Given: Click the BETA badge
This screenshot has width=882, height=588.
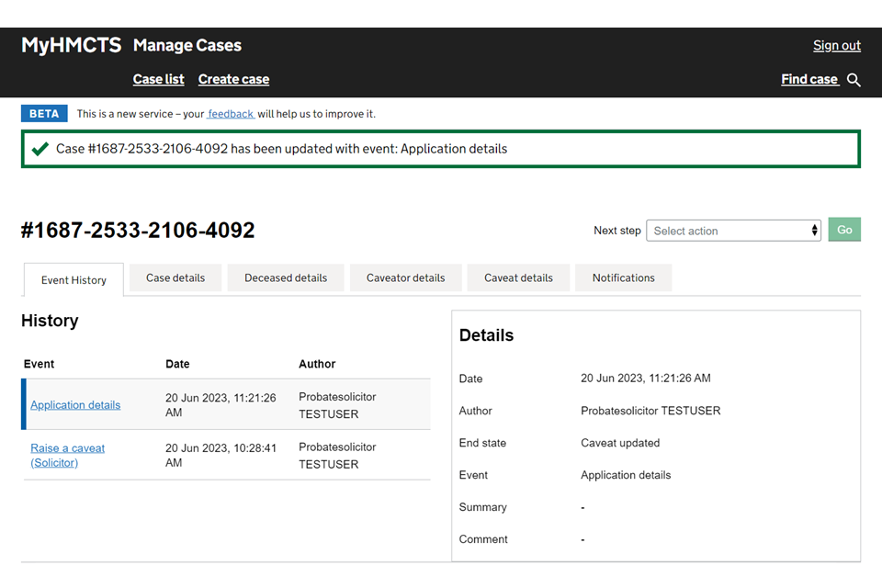Looking at the screenshot, I should (x=44, y=114).
